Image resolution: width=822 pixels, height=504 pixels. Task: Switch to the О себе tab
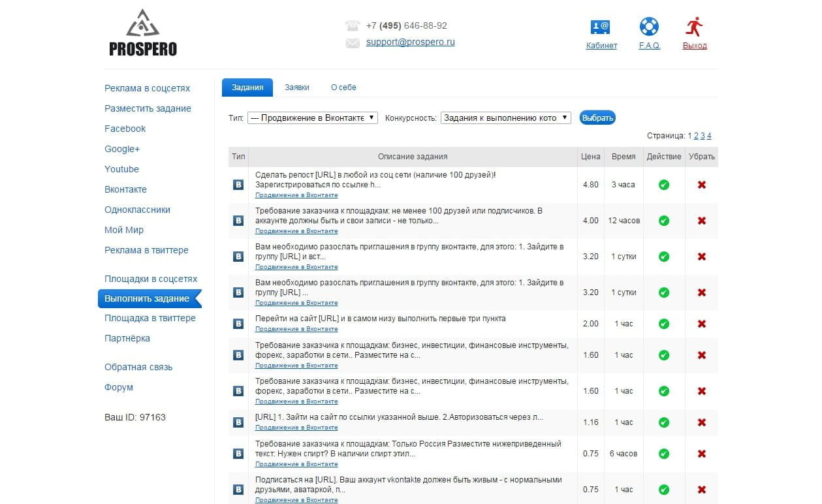pyautogui.click(x=343, y=87)
